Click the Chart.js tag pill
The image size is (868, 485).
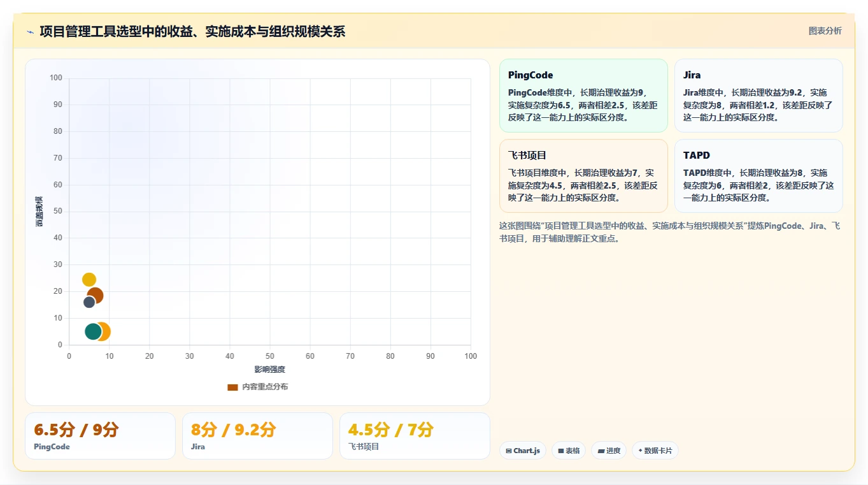(522, 451)
